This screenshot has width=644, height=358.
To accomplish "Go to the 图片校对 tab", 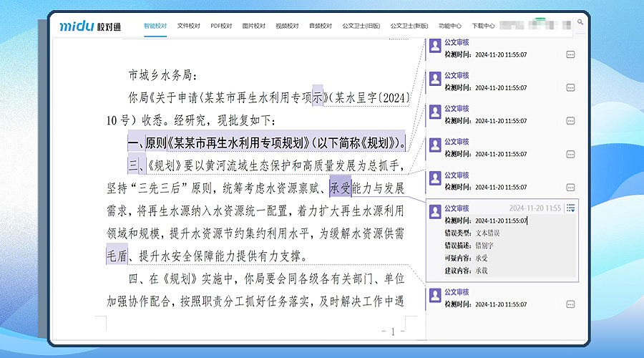I will pos(254,26).
